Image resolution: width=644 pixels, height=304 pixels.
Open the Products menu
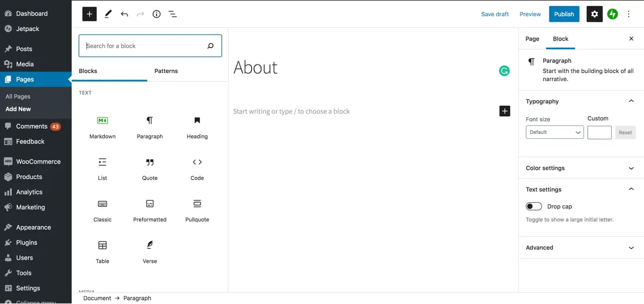click(35, 177)
